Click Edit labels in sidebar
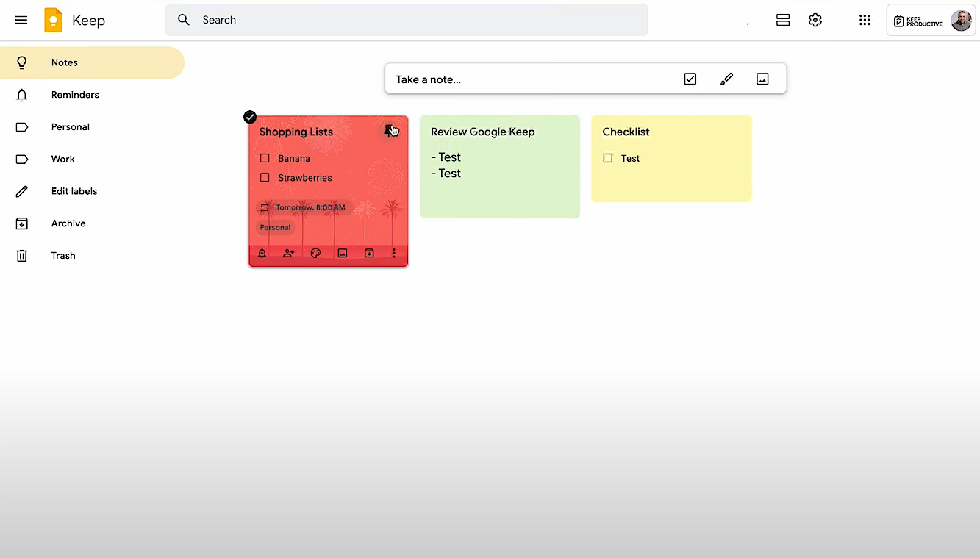Viewport: 980px width, 558px height. point(92,191)
